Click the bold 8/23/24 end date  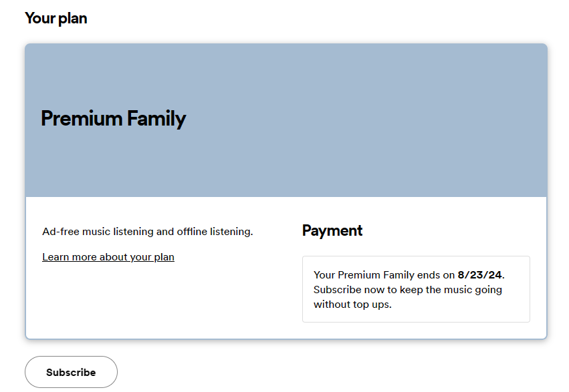click(479, 275)
